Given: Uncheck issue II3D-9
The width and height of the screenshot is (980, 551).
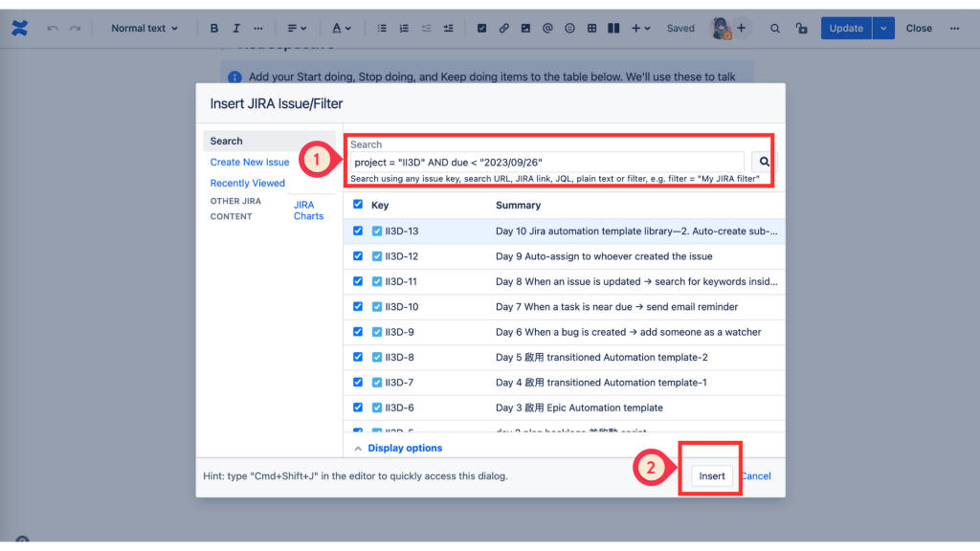Looking at the screenshot, I should pos(358,332).
